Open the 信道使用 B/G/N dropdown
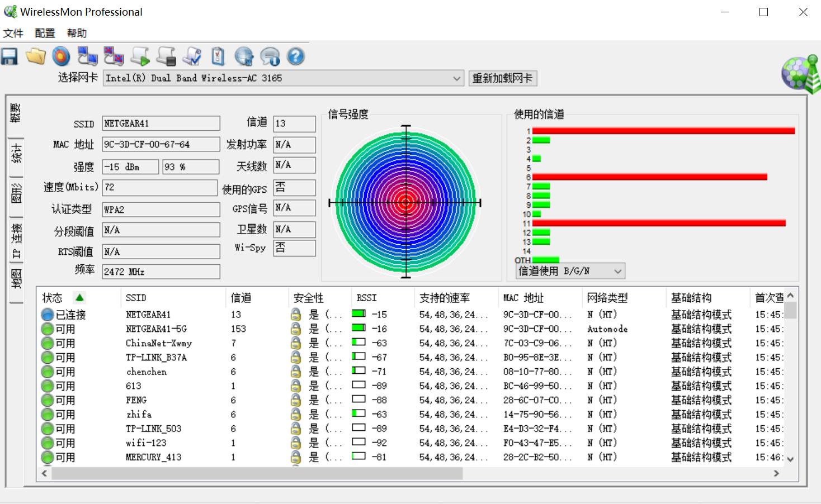 coord(617,270)
